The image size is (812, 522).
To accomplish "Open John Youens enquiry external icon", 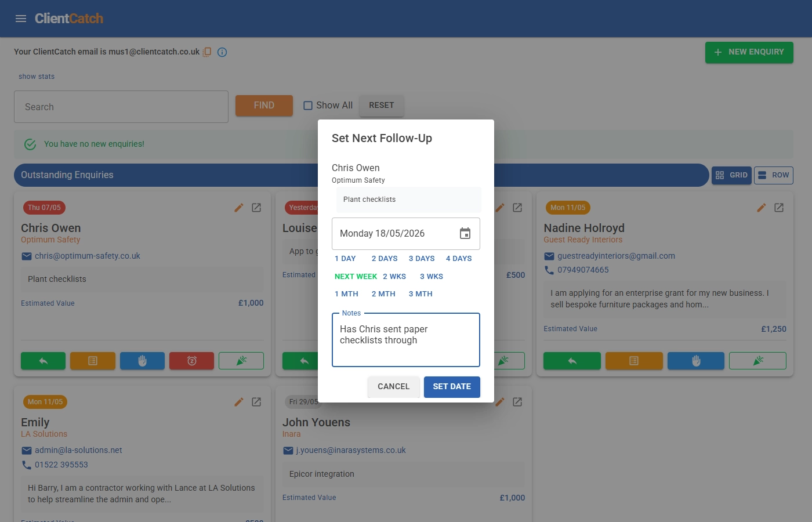I will point(517,402).
